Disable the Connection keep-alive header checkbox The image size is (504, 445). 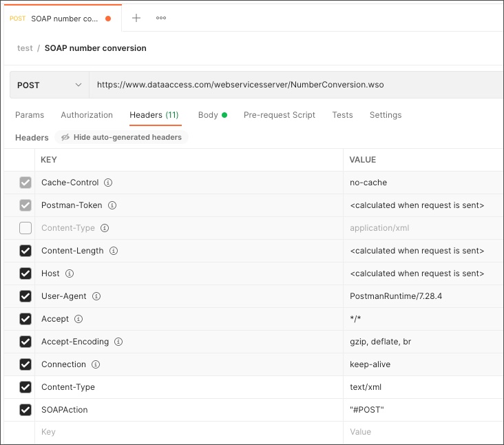(x=25, y=364)
